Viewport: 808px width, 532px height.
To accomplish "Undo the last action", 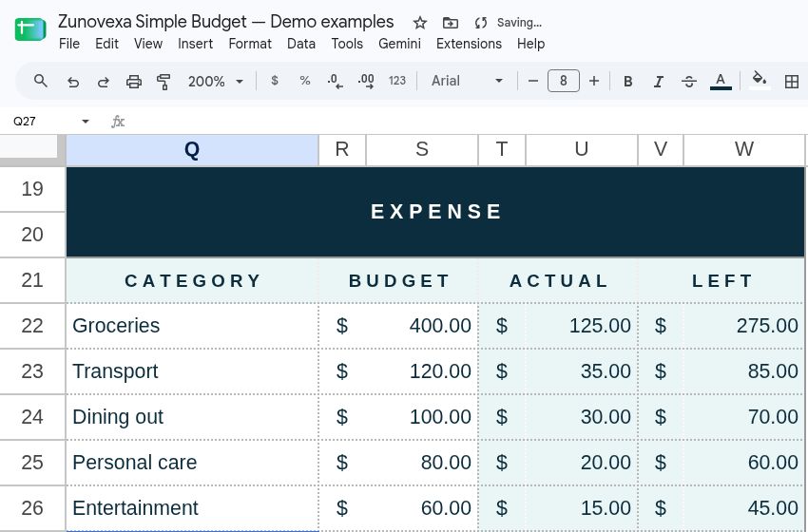I will point(73,82).
